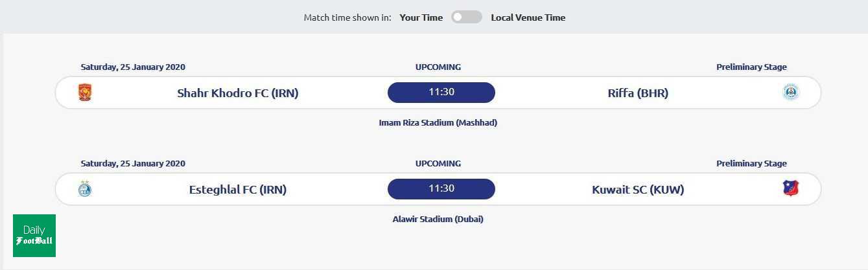Click the 11:30 time for Shahr Khodro match
The image size is (868, 270).
(441, 92)
